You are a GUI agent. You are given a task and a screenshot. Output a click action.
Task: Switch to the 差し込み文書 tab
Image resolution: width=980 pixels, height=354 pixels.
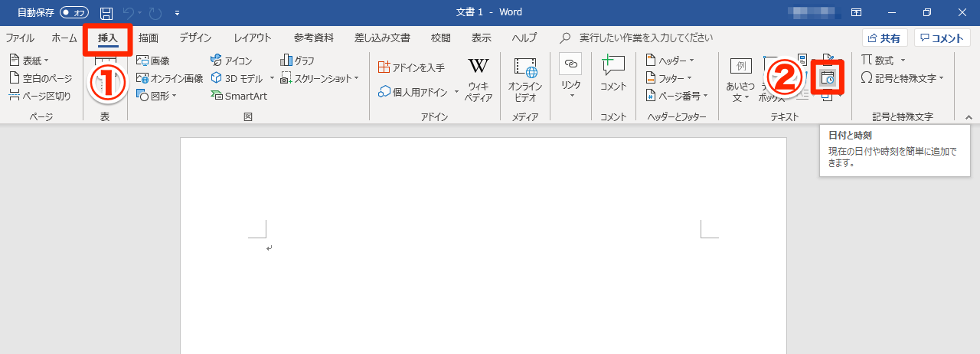coord(382,38)
